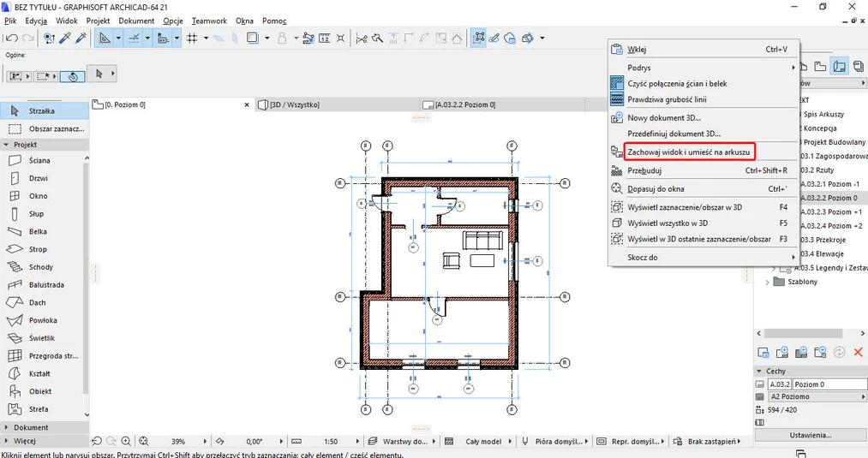Viewport: 868px width, 458px height.
Task: Click the navigator horizontal scrollbar
Action: click(803, 334)
